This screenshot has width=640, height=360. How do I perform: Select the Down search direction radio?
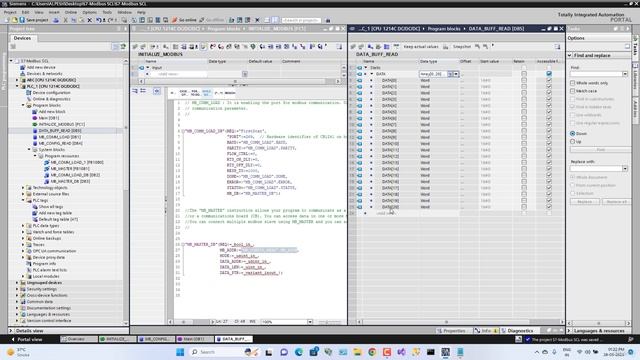573,133
